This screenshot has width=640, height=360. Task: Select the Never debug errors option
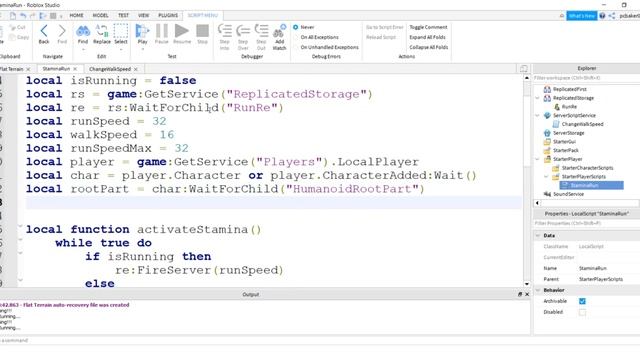296,27
